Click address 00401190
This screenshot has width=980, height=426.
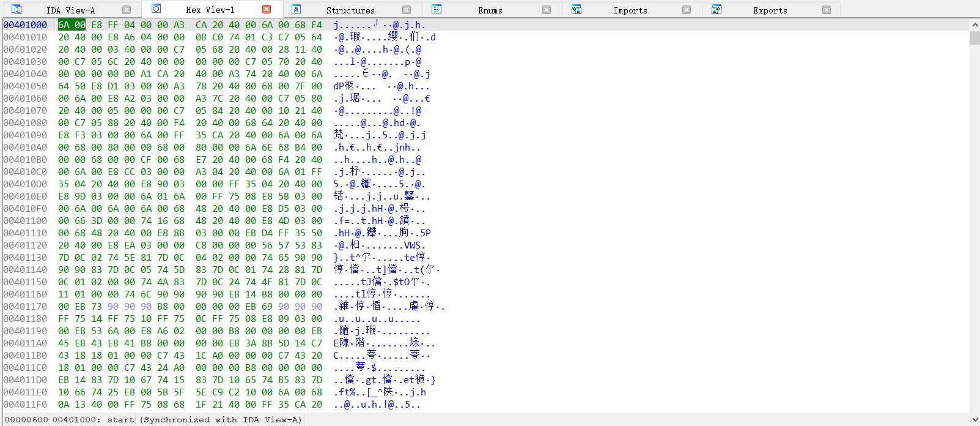click(x=25, y=331)
